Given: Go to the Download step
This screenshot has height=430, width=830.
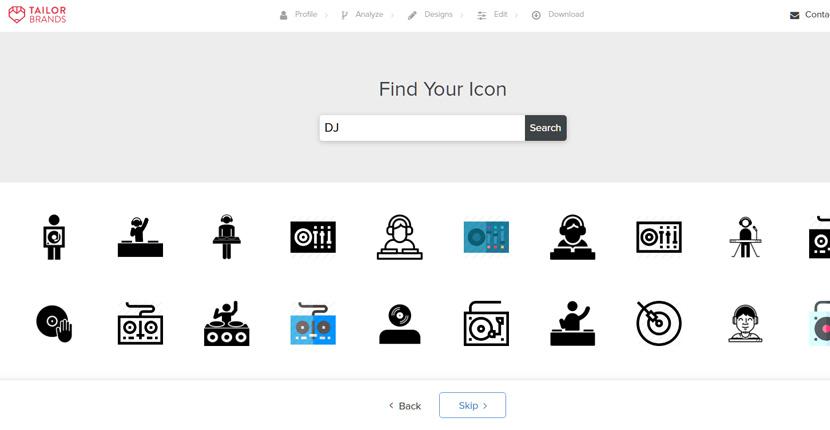Looking at the screenshot, I should point(558,15).
